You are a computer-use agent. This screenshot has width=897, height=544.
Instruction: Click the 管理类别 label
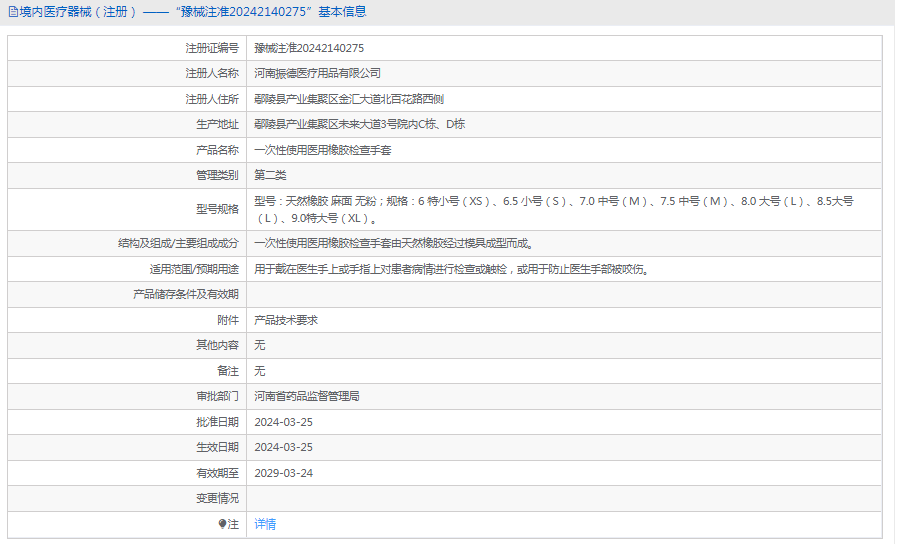click(217, 175)
